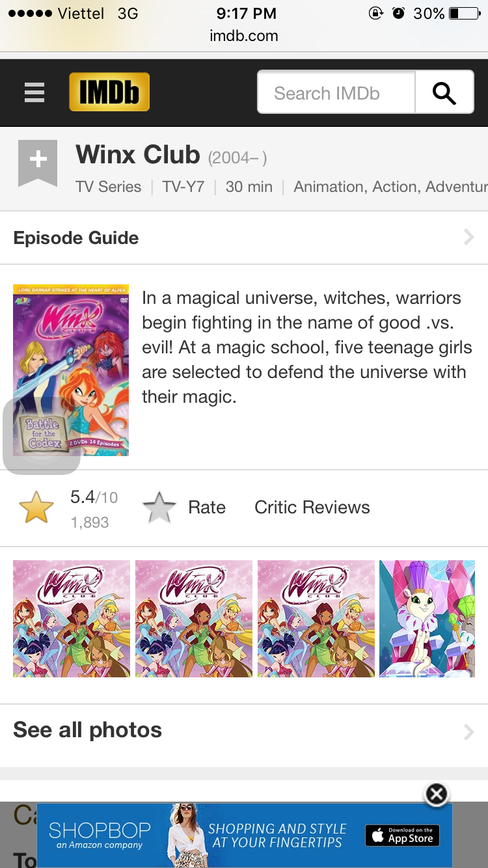This screenshot has height=868, width=488.
Task: Expand the See all photos chevron
Action: pyautogui.click(x=468, y=732)
